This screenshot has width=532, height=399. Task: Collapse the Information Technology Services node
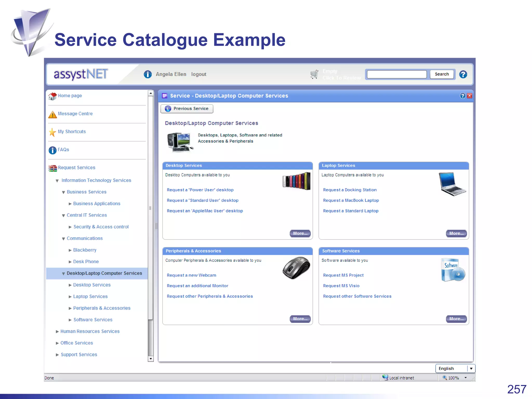point(57,181)
